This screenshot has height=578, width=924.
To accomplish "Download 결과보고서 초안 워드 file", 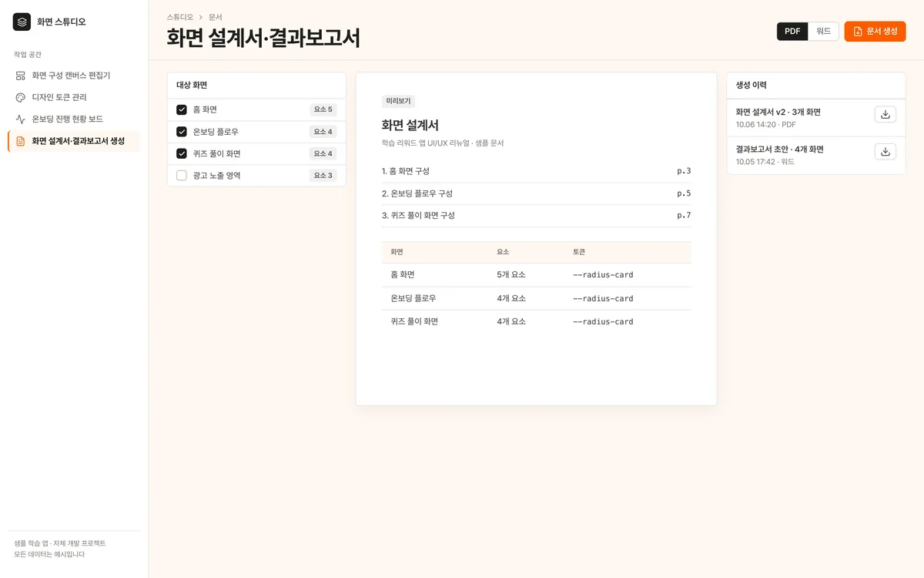I will click(x=885, y=151).
